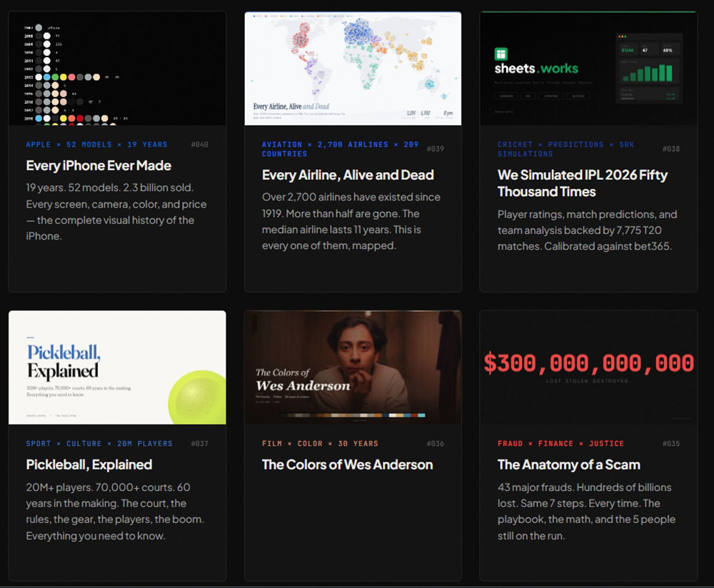714x588 pixels.
Task: Open the "Every iPhone Ever Made" title
Action: 99,166
